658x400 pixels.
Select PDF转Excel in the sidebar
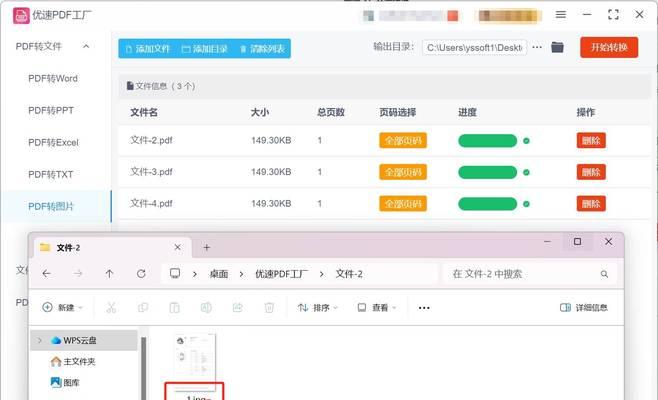pos(53,142)
